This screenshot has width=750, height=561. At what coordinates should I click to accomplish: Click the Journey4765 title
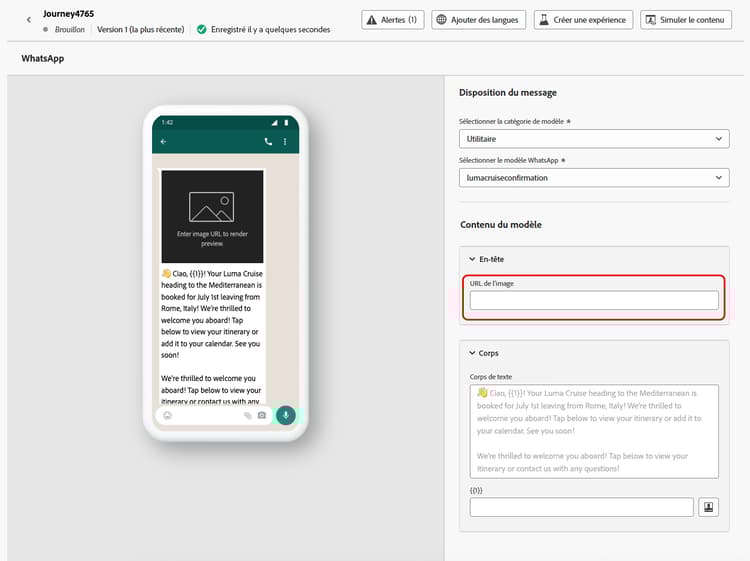click(x=68, y=13)
